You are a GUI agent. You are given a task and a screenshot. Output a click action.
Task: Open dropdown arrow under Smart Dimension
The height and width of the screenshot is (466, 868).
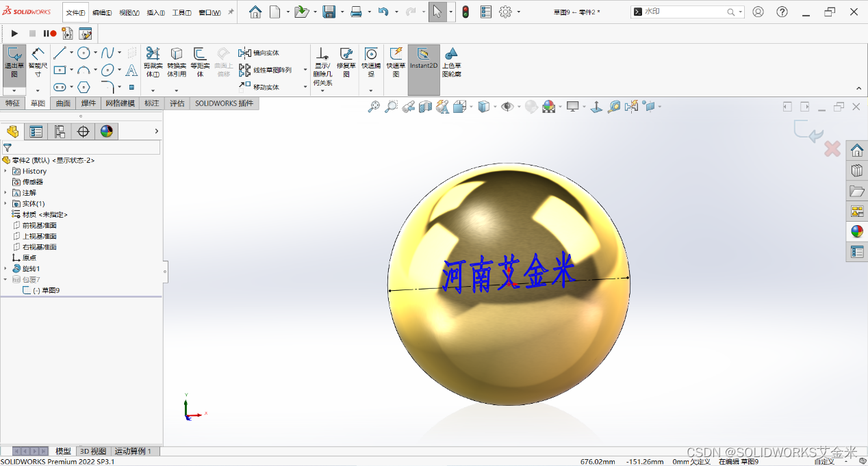38,90
